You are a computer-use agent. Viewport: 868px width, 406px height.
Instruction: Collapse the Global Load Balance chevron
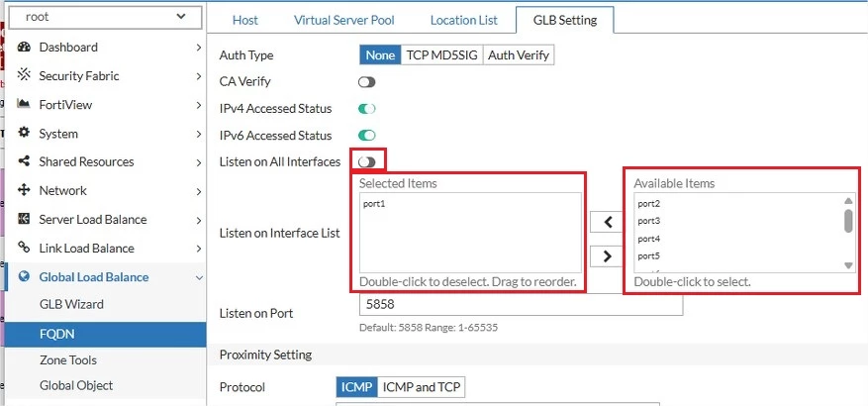tap(199, 278)
